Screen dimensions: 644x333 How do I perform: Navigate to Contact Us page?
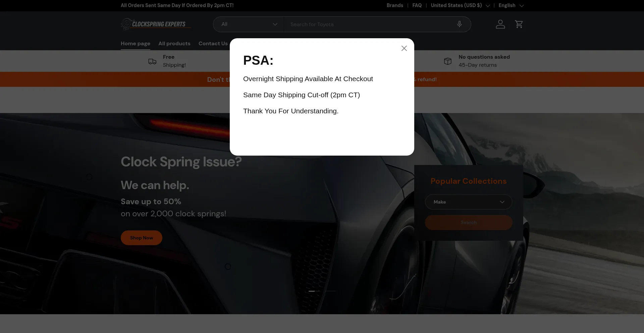(x=213, y=44)
